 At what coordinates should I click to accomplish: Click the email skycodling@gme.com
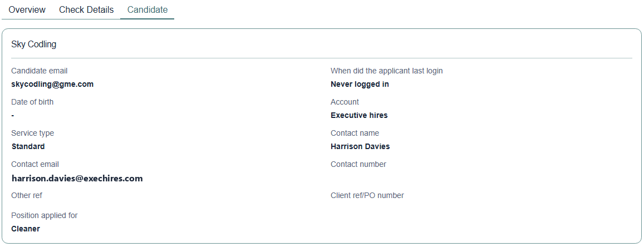click(x=52, y=84)
